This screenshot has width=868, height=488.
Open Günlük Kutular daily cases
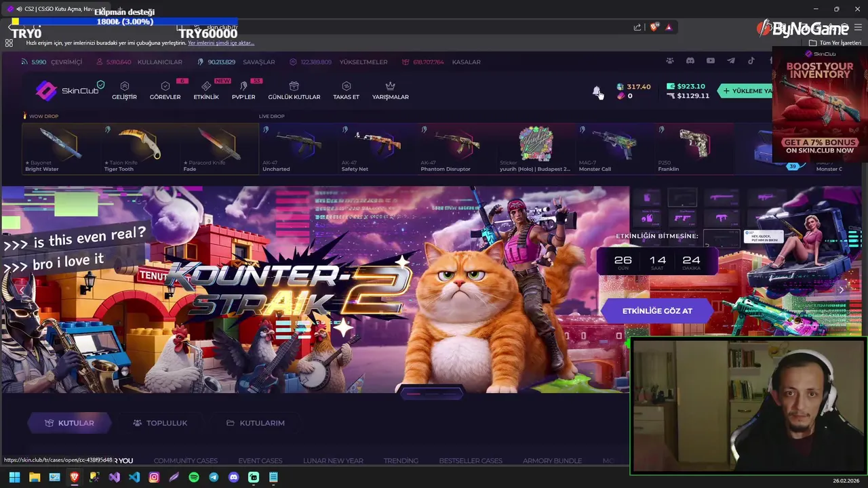294,91
